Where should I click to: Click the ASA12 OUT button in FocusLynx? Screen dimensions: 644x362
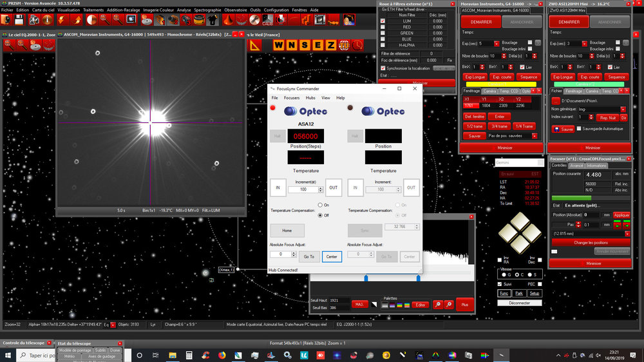[x=333, y=188]
